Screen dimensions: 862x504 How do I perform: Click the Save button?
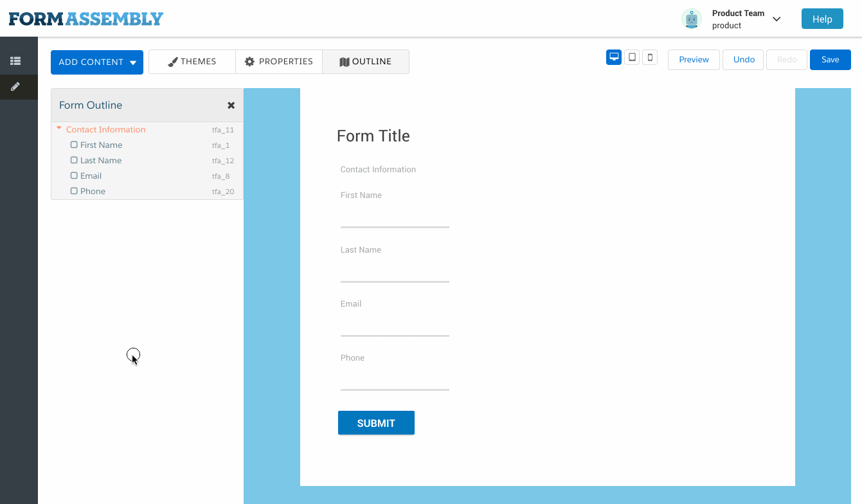click(x=830, y=59)
